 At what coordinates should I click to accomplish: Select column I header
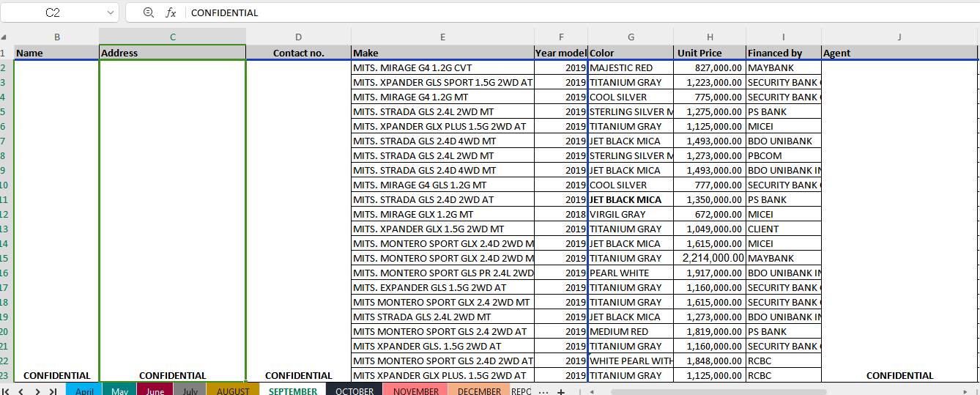(x=784, y=37)
